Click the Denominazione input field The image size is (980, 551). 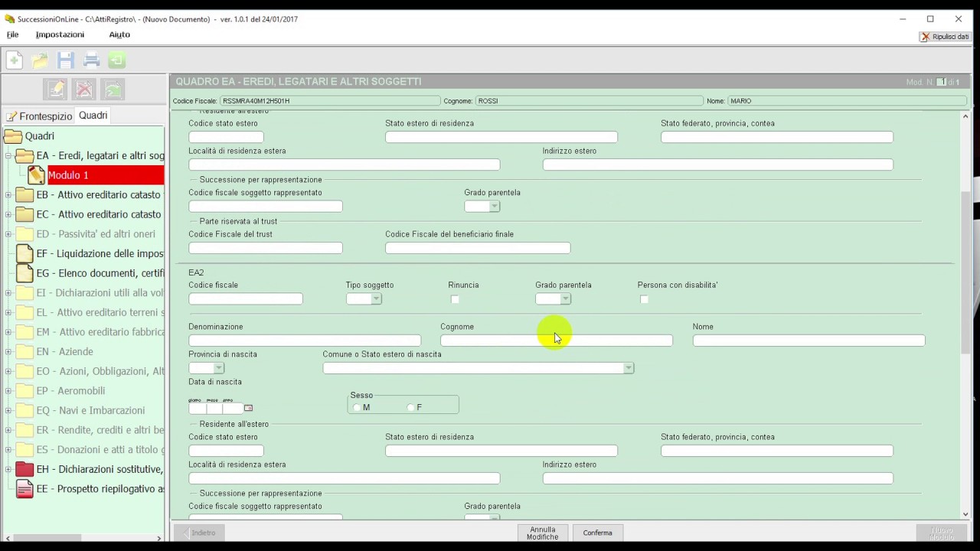305,341
